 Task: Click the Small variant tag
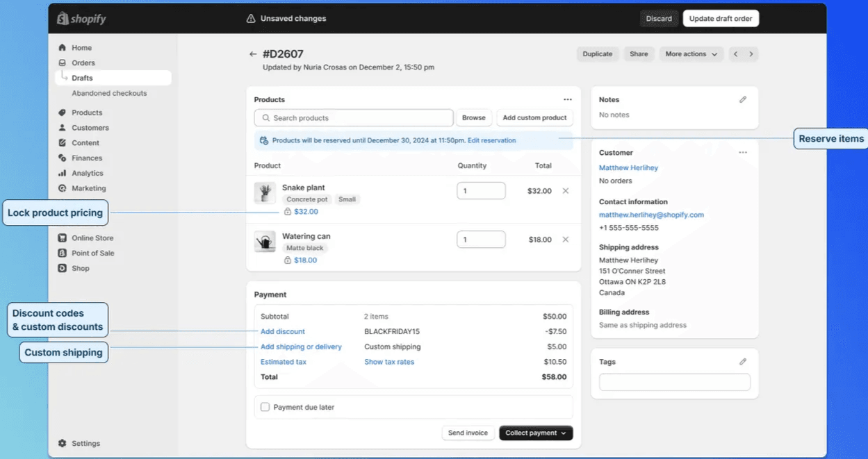(347, 199)
